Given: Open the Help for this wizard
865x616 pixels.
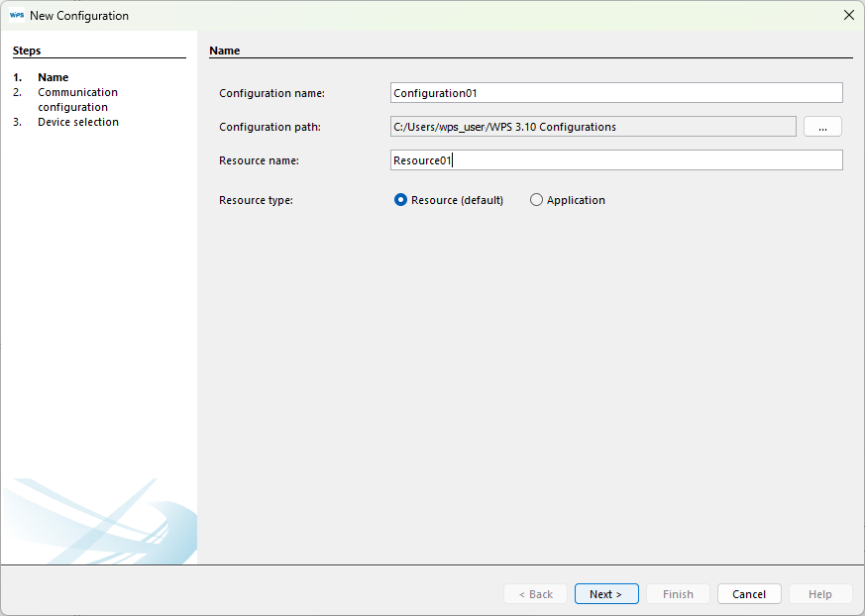Looking at the screenshot, I should coord(820,593).
